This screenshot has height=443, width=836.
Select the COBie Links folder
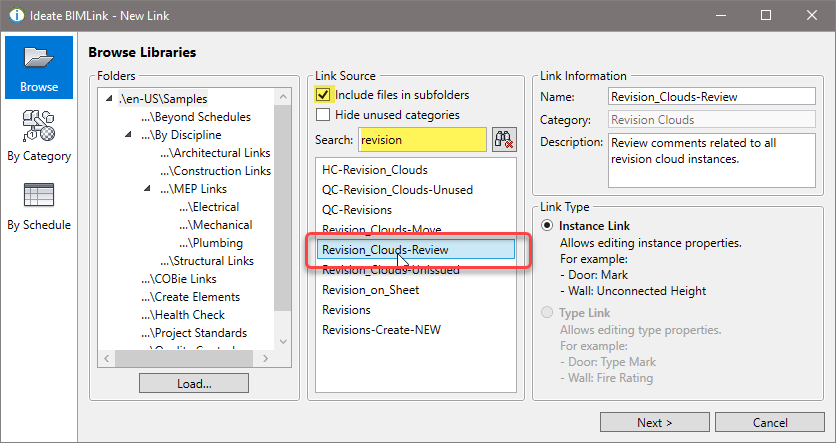point(179,279)
